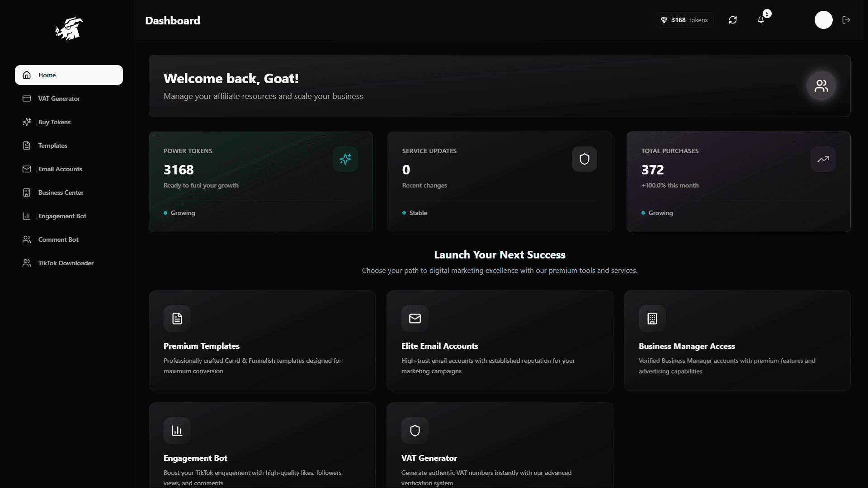Open TikTok Downloader in sidebar
The image size is (868, 488).
(66, 263)
